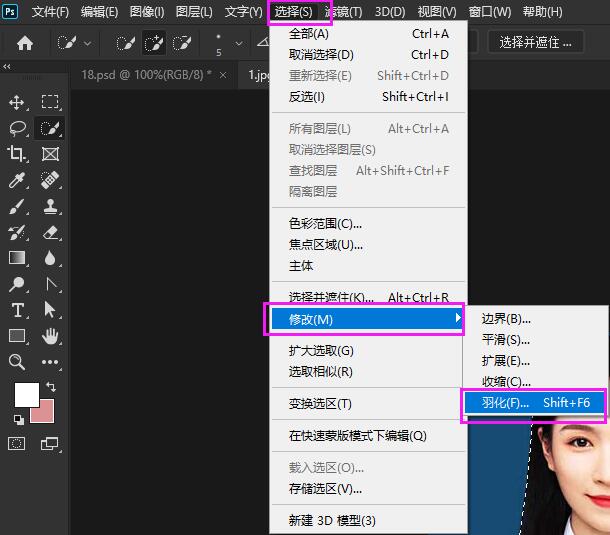Select the Move tool

17,102
